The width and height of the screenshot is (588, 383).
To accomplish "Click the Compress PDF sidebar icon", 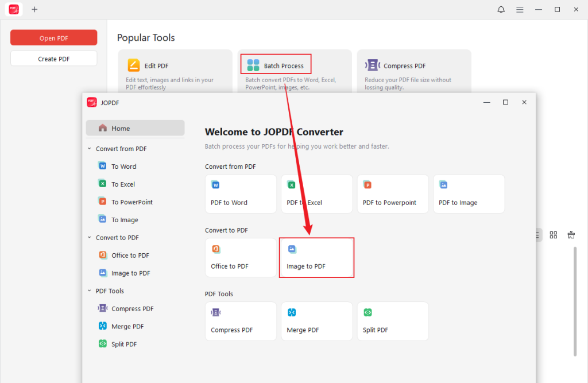I will 104,308.
